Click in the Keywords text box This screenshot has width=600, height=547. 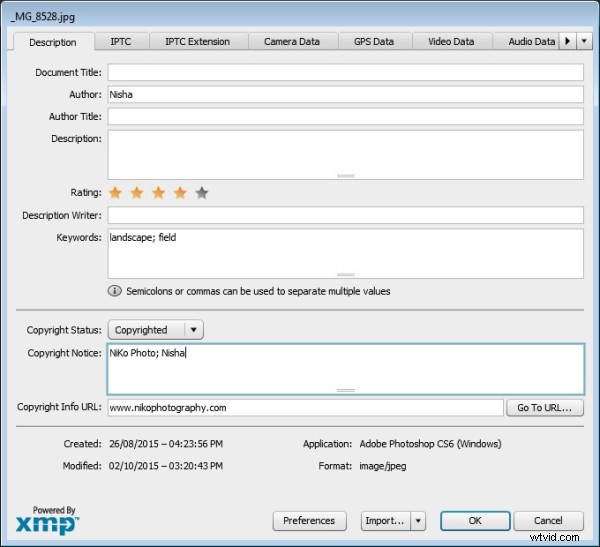345,253
